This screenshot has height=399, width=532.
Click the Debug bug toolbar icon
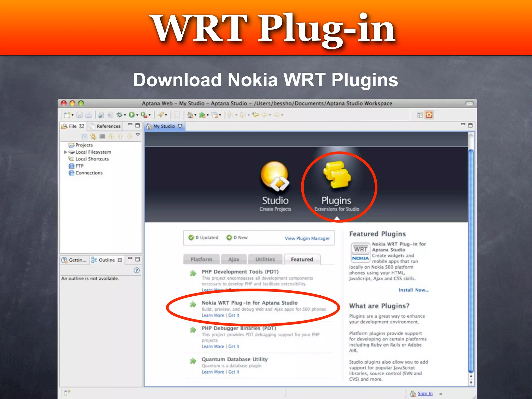(119, 115)
